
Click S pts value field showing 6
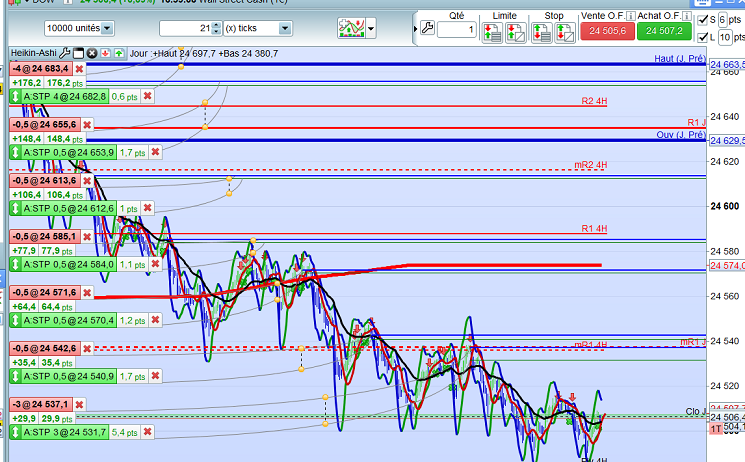(722, 19)
